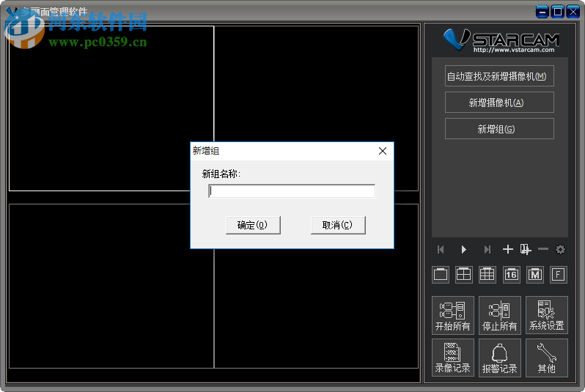Screen dimensions: 585x392
Task: Open the gear settings icon
Action: coord(560,249)
